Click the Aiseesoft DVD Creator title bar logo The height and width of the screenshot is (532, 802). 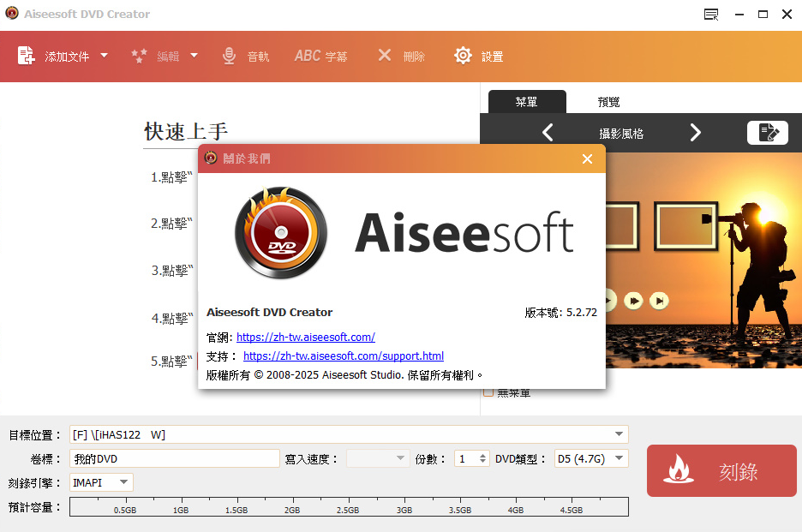[x=12, y=14]
